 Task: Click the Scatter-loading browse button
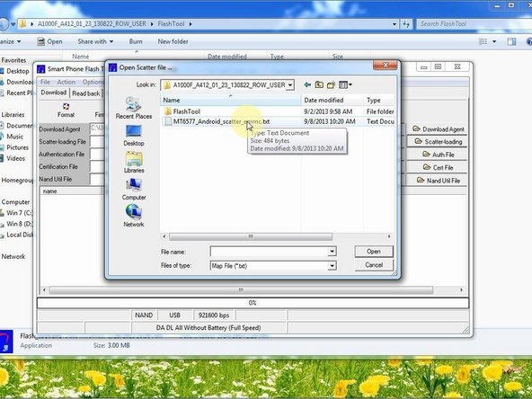[438, 141]
